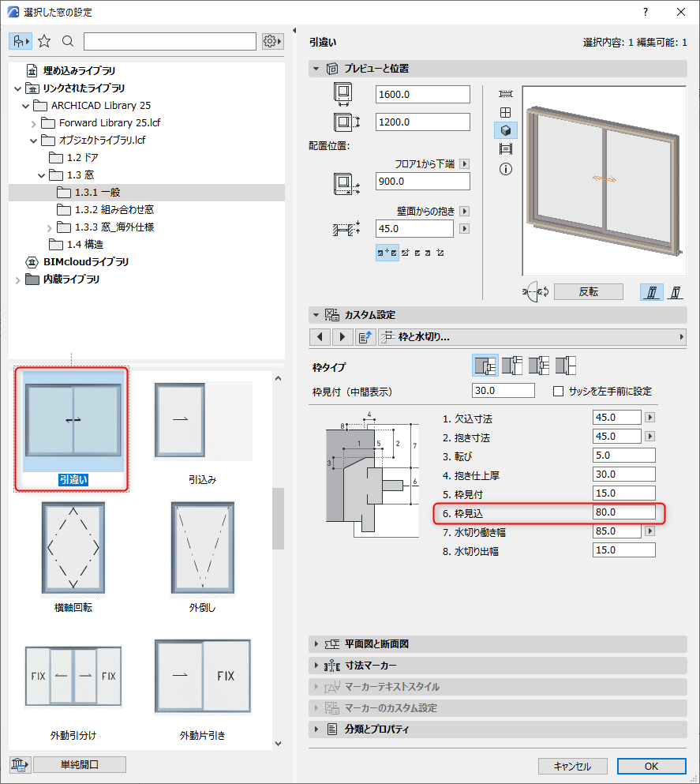Show the 3D preview cube icon
This screenshot has height=784, width=700.
506,130
